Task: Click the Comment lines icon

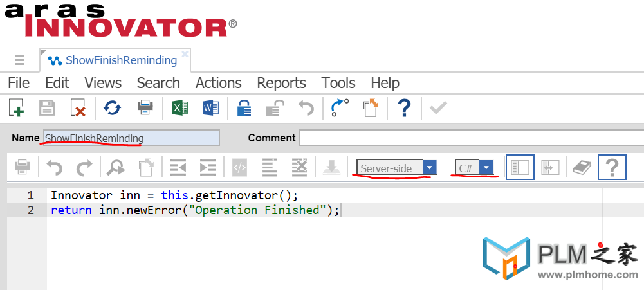Action: pyautogui.click(x=270, y=167)
